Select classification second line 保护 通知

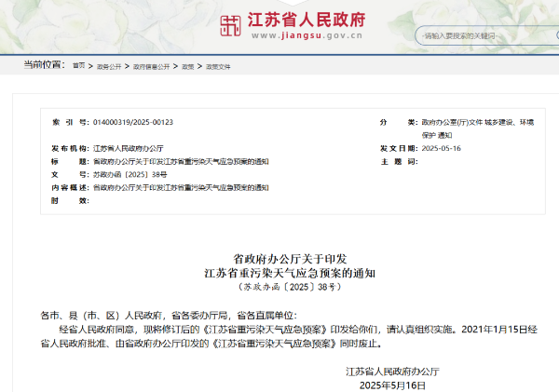437,135
